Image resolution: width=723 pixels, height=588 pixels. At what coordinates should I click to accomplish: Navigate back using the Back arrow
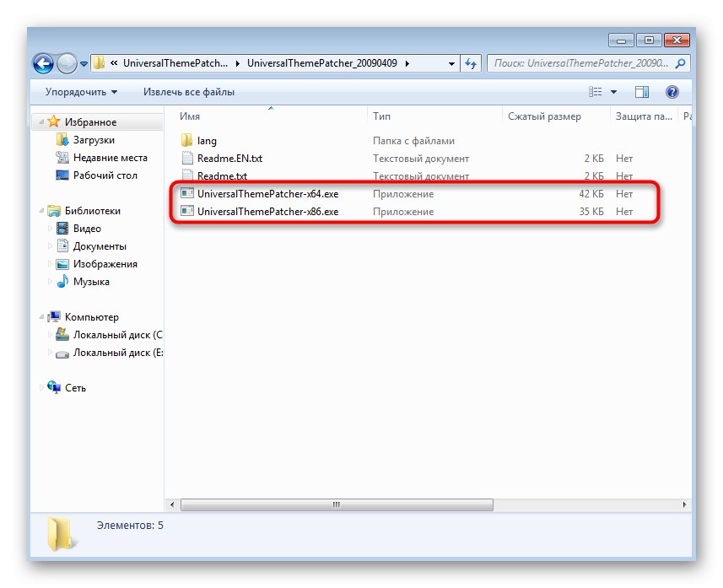coord(42,63)
